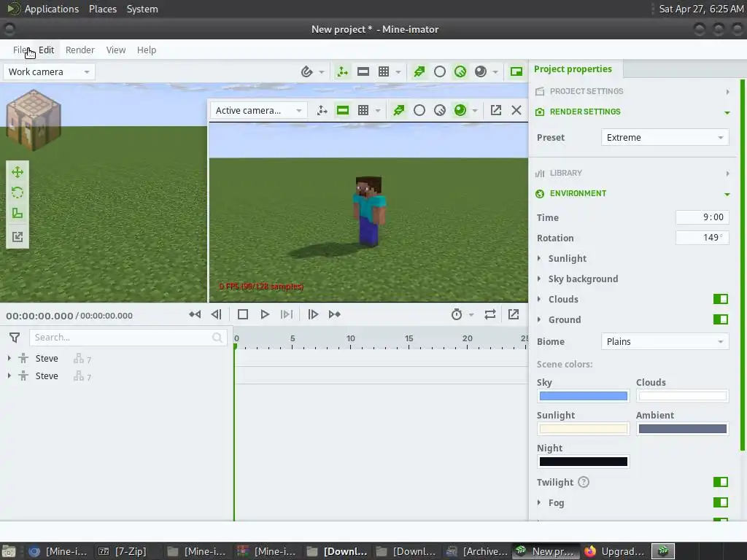Viewport: 747px width, 560px height.
Task: Expand the Fog settings
Action: [x=539, y=503]
